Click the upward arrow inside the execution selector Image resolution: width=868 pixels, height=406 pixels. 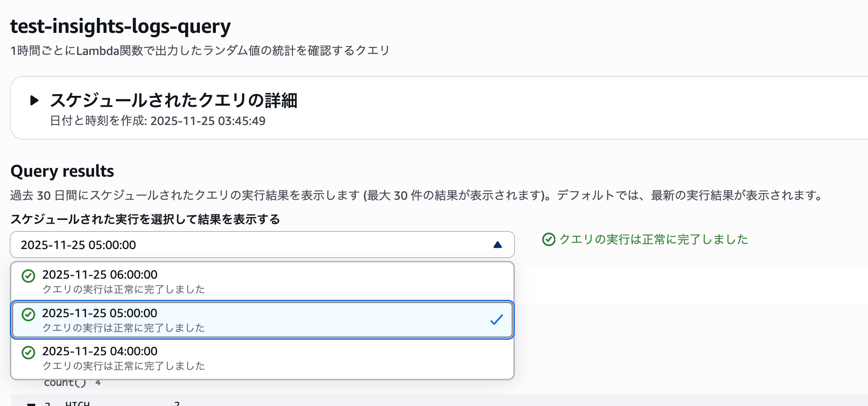tap(498, 244)
